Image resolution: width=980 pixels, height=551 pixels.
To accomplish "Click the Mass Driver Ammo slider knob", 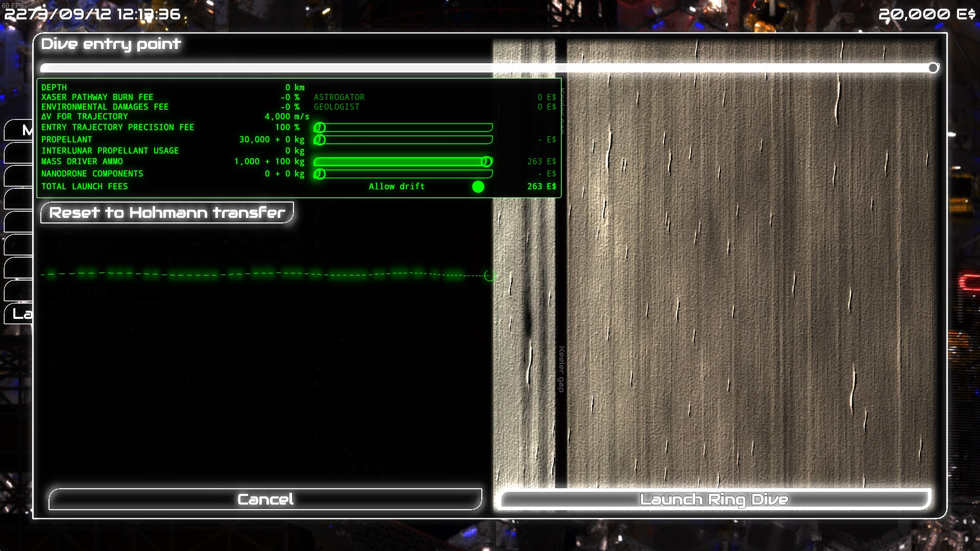I will [486, 162].
